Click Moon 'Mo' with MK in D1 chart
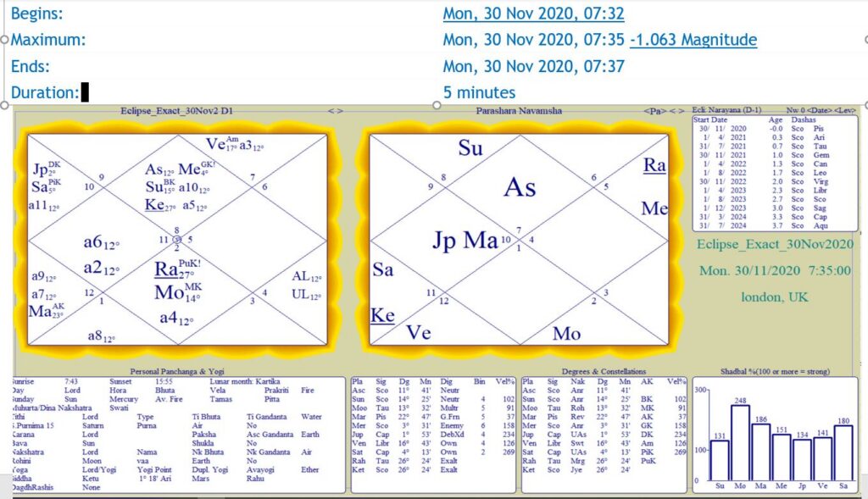Screen dimensions: 868x499 (178, 291)
